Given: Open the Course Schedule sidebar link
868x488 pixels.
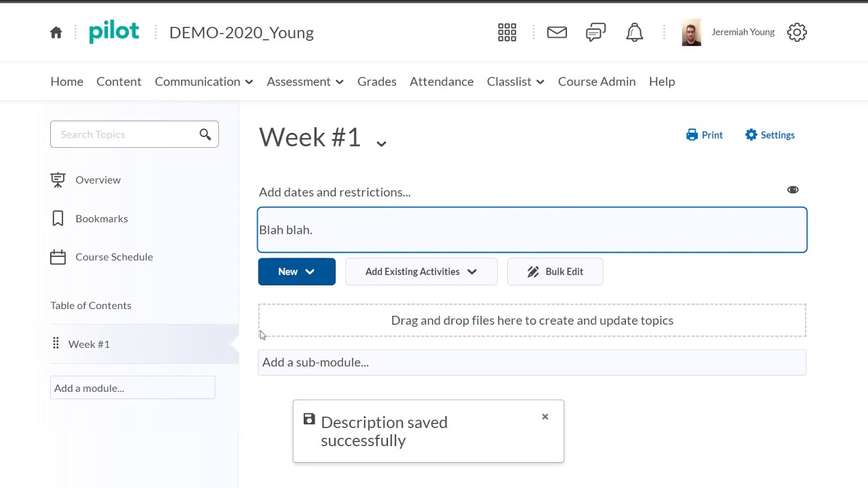Looking at the screenshot, I should click(114, 257).
